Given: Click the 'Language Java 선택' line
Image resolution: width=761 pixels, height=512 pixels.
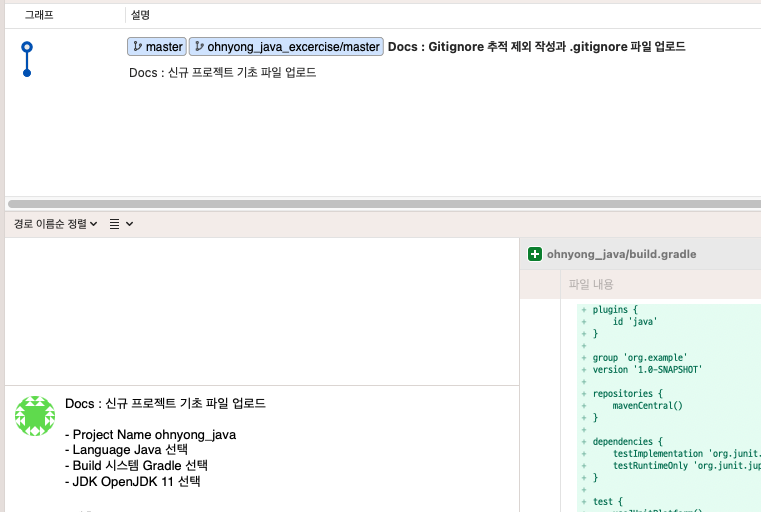Looking at the screenshot, I should tap(126, 450).
